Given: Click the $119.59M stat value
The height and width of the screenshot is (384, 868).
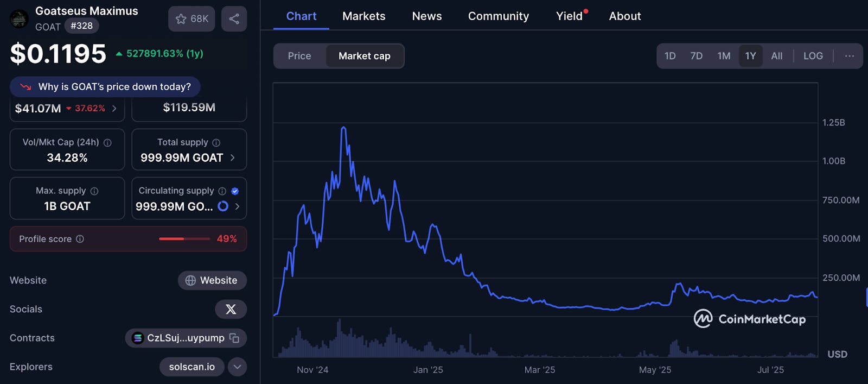Looking at the screenshot, I should 189,108.
